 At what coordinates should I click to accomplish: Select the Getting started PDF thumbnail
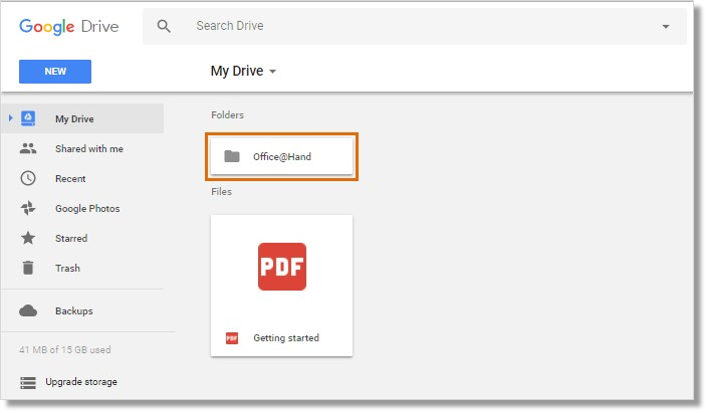[282, 267]
